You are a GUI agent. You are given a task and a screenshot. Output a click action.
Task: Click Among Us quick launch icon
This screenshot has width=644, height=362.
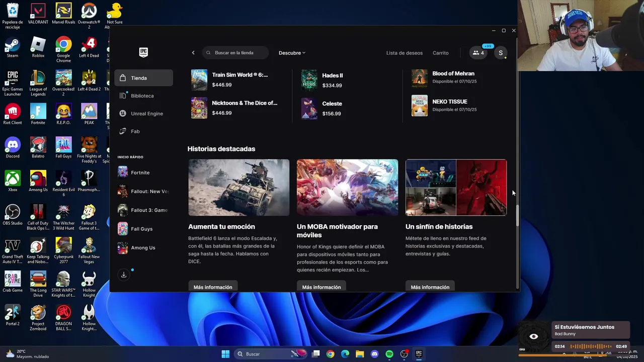(x=123, y=247)
